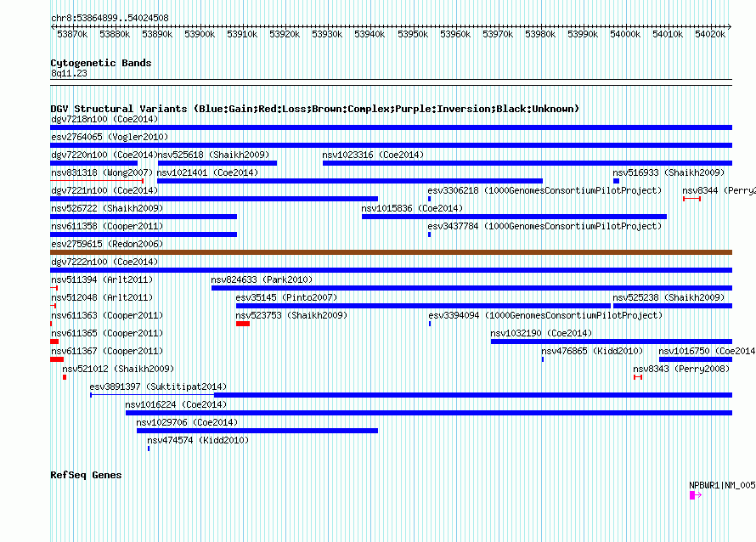Image resolution: width=756 pixels, height=542 pixels.
Task: Click nsv474574 (Kidd2010) label
Action: 198,440
